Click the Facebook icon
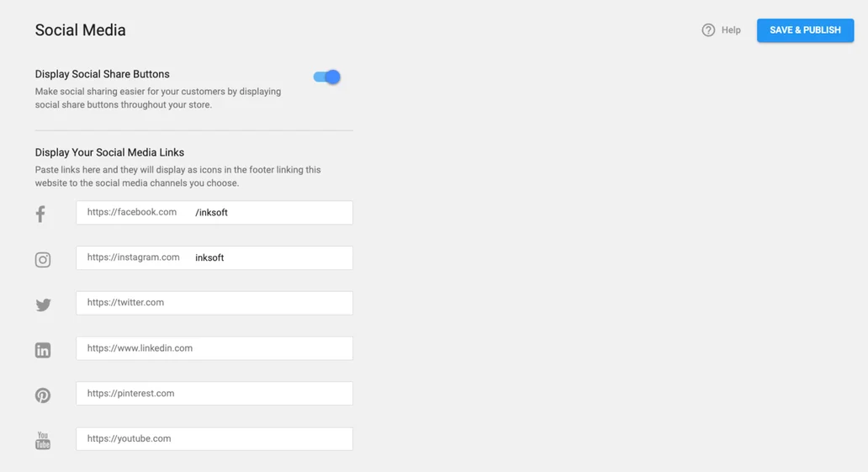 [x=40, y=214]
